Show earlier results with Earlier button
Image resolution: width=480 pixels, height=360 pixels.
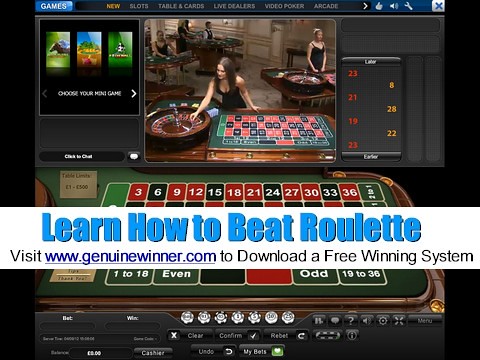point(371,157)
